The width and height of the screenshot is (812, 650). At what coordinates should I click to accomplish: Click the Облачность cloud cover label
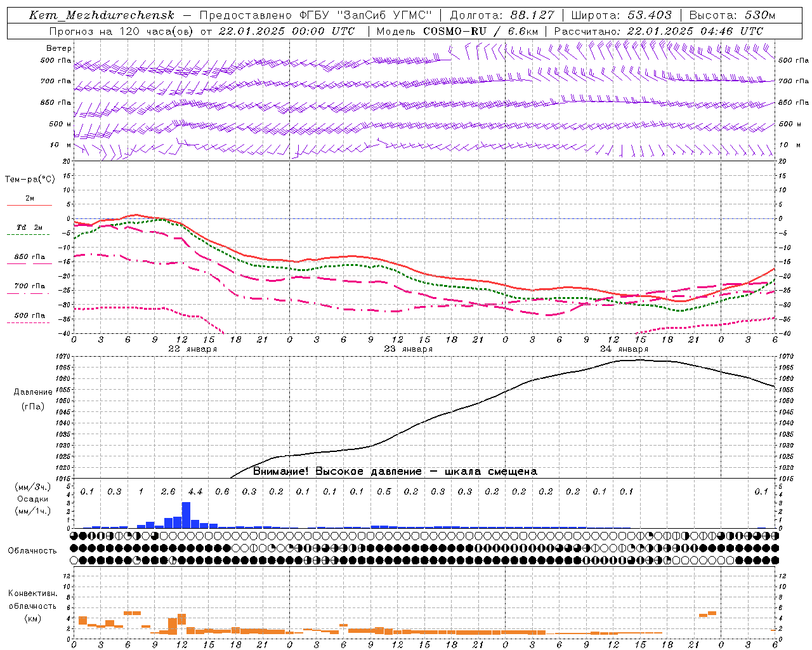[x=32, y=551]
